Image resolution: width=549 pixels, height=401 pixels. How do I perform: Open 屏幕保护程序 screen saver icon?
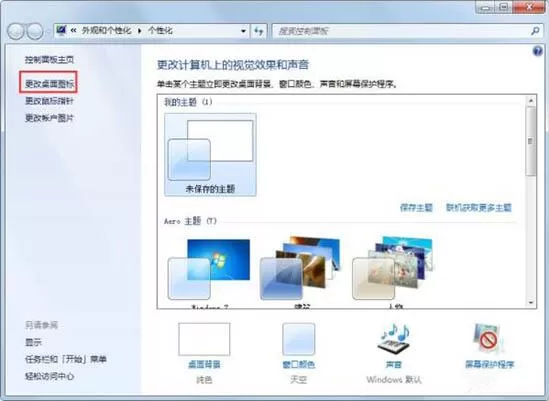tap(489, 339)
